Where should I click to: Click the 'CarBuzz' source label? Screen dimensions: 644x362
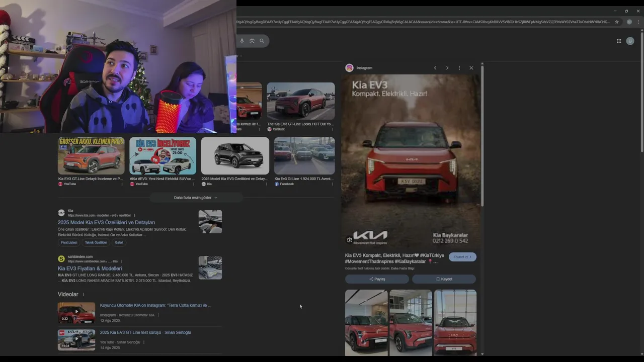[279, 129]
